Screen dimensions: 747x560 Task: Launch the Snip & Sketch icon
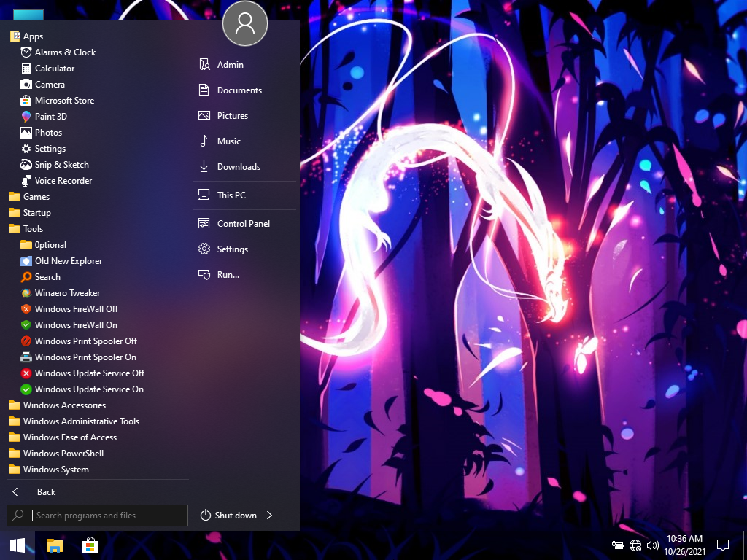tap(26, 165)
